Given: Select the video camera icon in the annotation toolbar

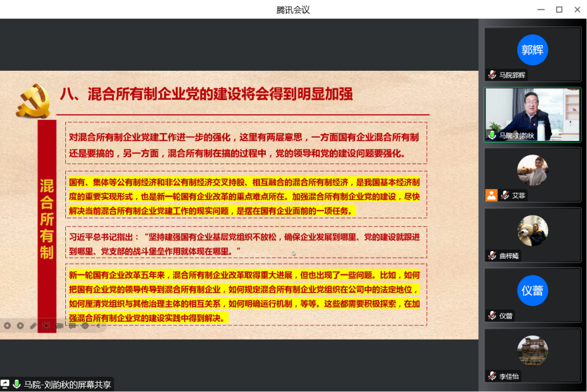Looking at the screenshot, I should (x=59, y=326).
